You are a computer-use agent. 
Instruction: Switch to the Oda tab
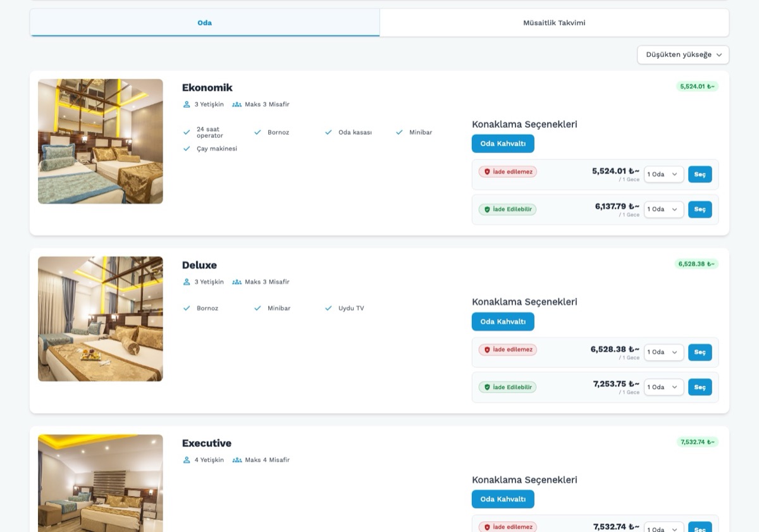(204, 23)
